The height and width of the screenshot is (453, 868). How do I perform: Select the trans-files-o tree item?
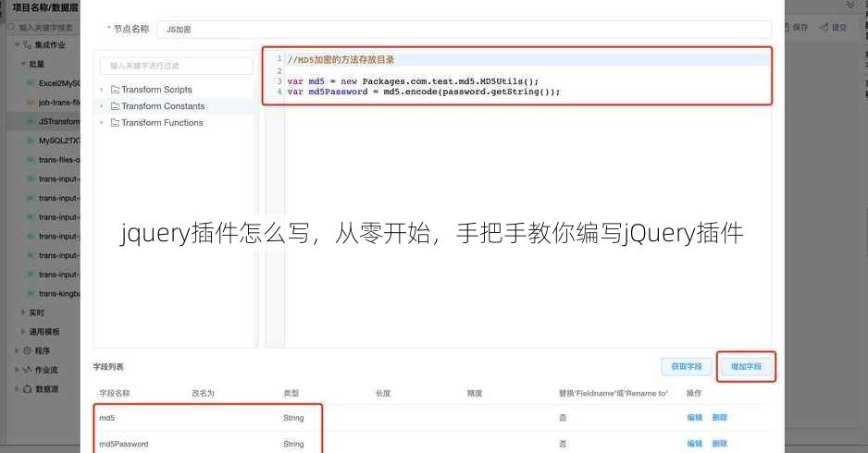pyautogui.click(x=59, y=159)
